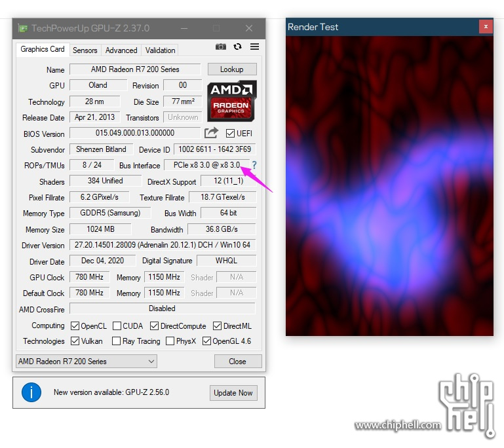Toggle the Vulkan checkbox
The width and height of the screenshot is (504, 448).
[x=75, y=341]
